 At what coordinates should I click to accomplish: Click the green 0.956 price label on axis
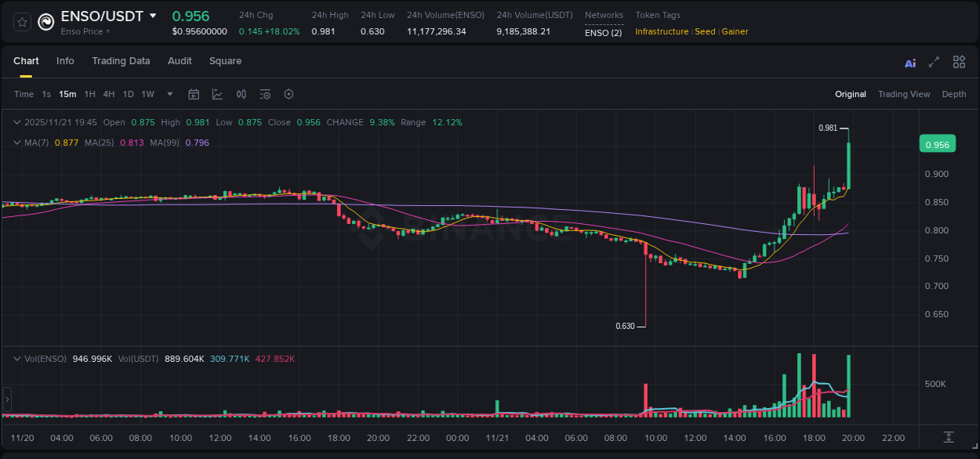click(938, 143)
